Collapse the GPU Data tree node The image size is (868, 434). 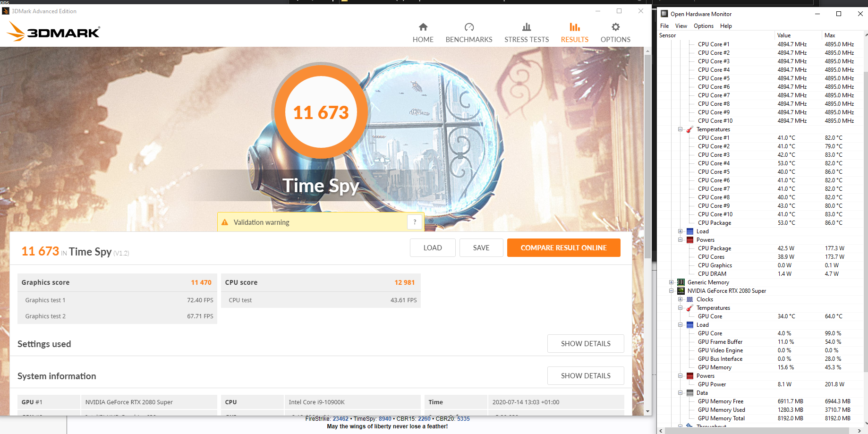pyautogui.click(x=680, y=393)
